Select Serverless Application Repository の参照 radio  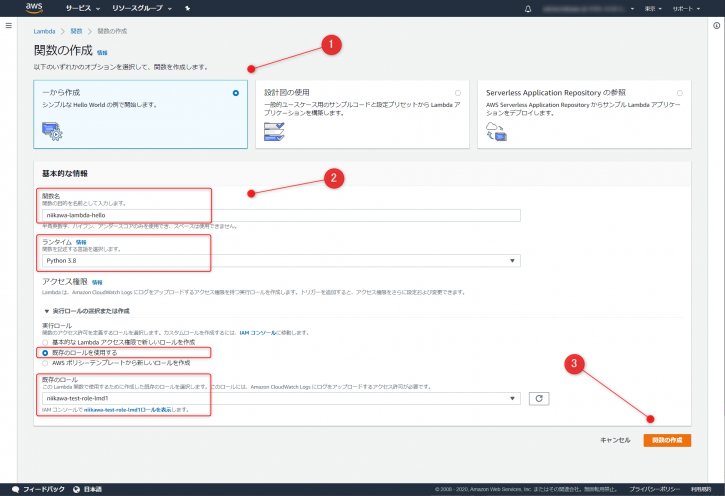tap(680, 93)
